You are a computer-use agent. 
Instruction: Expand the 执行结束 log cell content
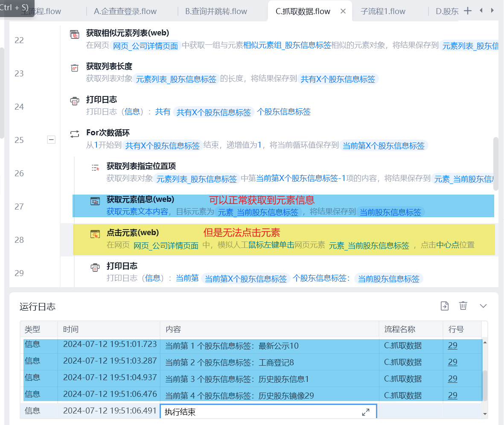(x=366, y=412)
